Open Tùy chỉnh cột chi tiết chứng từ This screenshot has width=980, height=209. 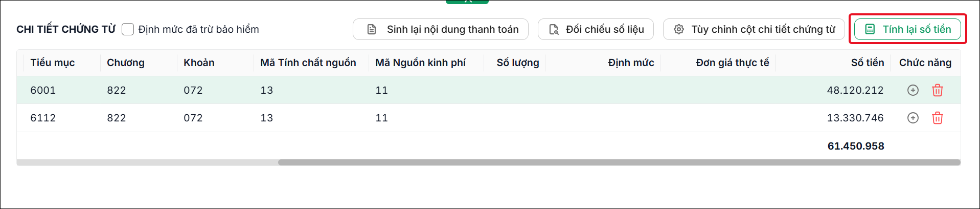tap(754, 29)
